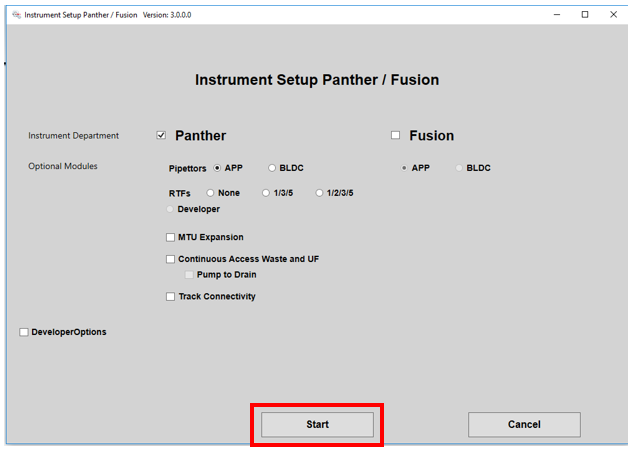Close the Instrument Setup window
This screenshot has width=632, height=451.
point(613,15)
